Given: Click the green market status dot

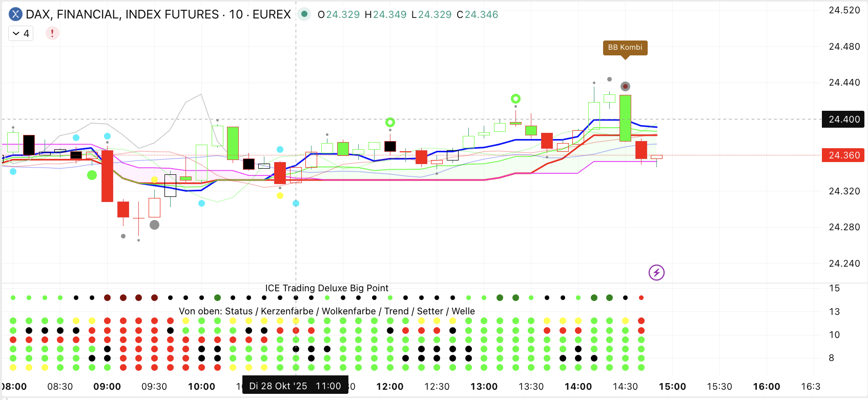Looking at the screenshot, I should point(304,14).
